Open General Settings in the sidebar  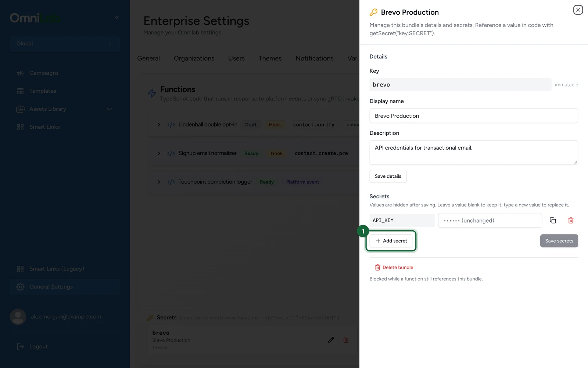65,287
